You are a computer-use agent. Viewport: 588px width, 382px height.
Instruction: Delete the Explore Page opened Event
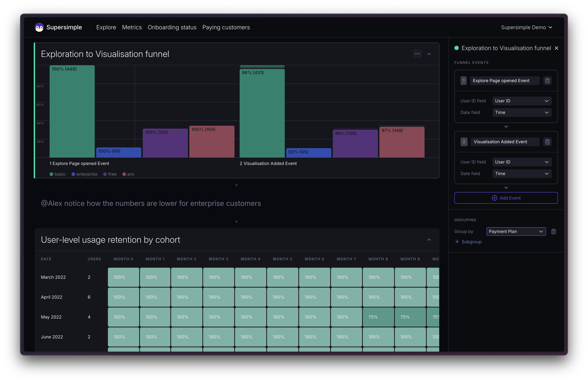tap(547, 80)
